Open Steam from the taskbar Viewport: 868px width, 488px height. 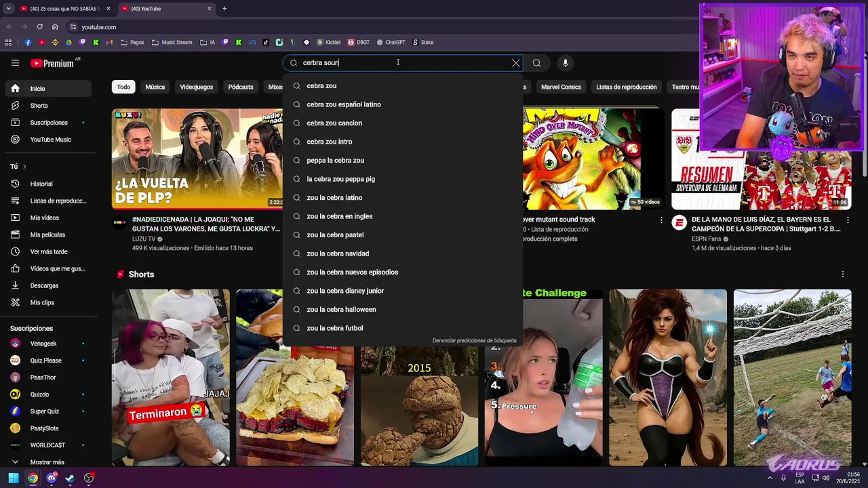point(70,478)
